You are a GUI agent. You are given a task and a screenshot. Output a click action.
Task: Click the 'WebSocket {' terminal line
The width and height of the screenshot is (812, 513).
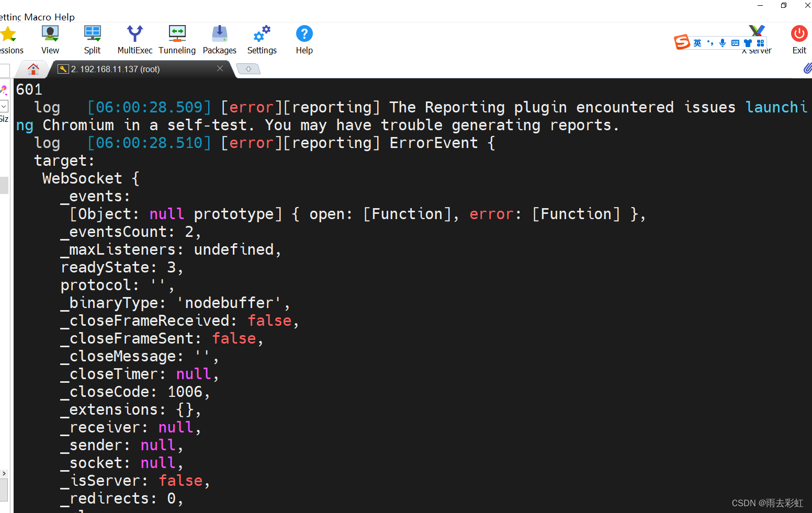[91, 178]
